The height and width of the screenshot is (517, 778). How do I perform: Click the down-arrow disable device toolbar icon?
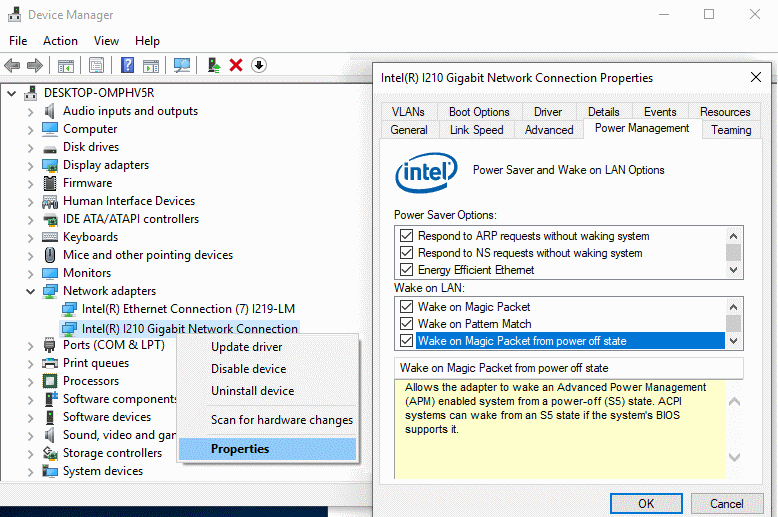pos(259,65)
